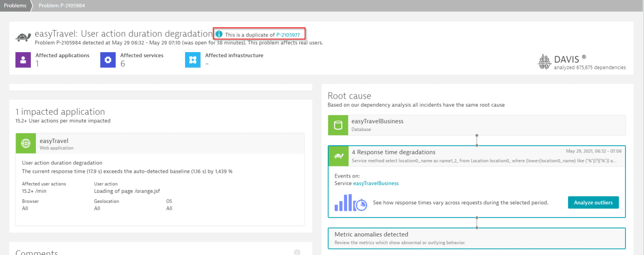Click the turtle icon next to problem title

pyautogui.click(x=23, y=37)
